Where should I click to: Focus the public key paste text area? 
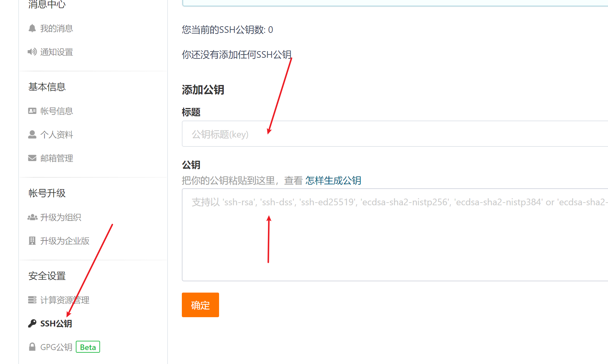(395, 235)
